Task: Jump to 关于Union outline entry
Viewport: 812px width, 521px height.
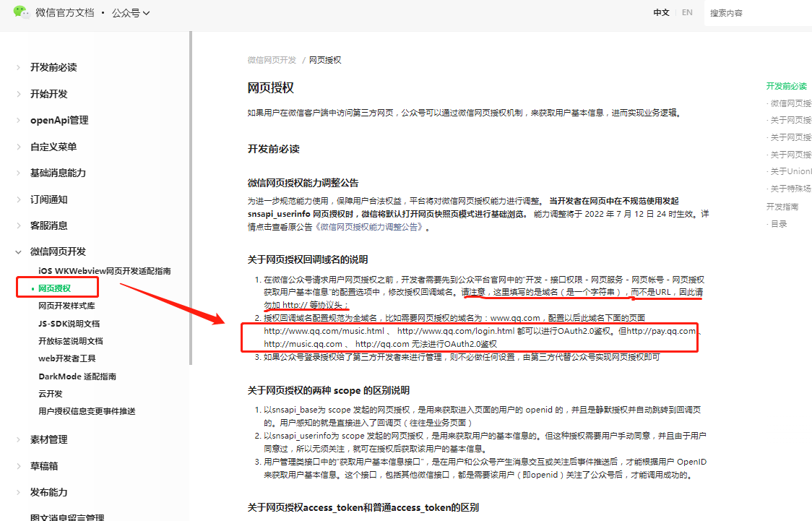Action: click(x=791, y=171)
